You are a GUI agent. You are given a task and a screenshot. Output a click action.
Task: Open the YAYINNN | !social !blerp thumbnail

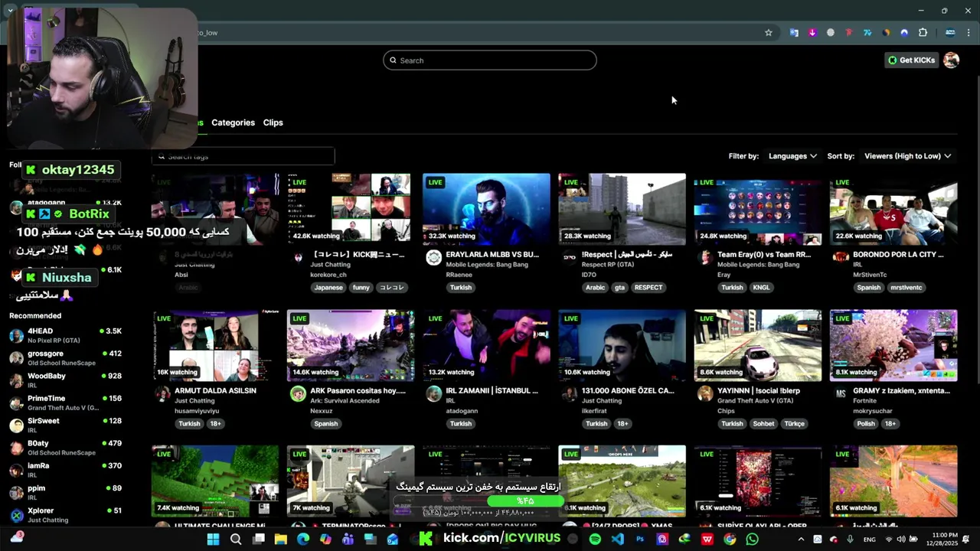(x=758, y=345)
